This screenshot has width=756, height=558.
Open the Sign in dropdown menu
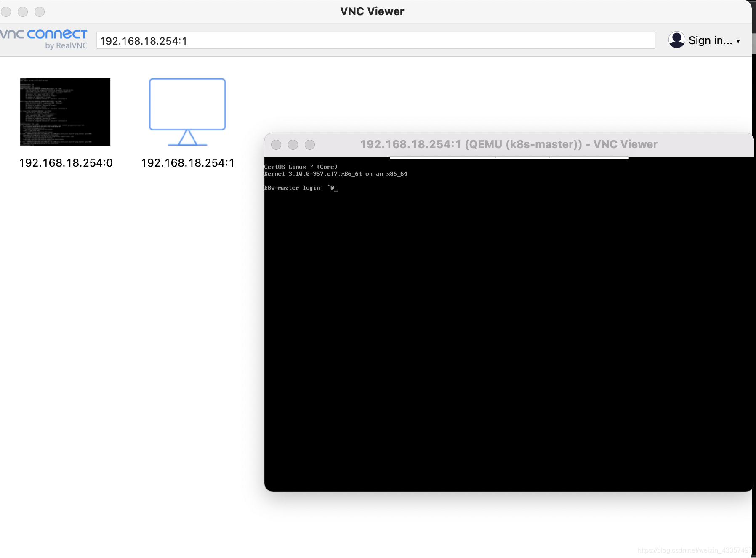pos(714,40)
